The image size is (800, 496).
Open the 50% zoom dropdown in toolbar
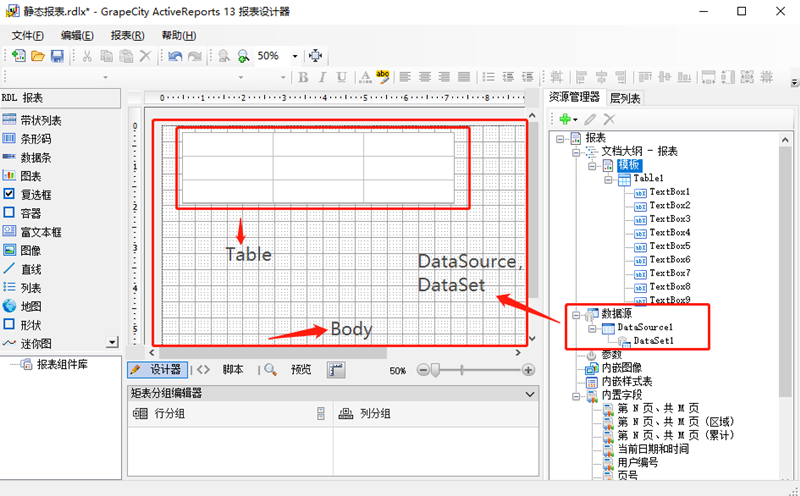coord(295,56)
